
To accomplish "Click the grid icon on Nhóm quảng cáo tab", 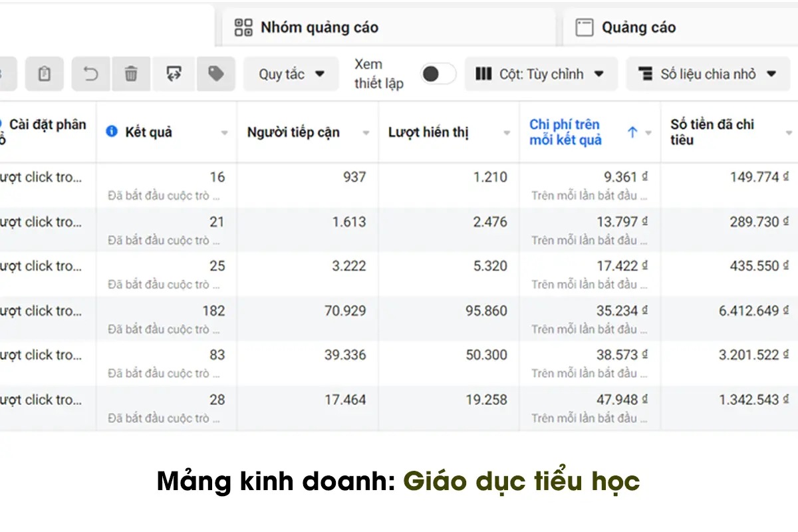I will point(243,27).
